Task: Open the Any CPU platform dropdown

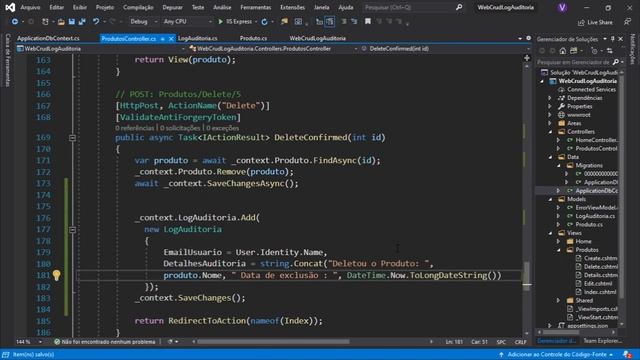Action: (187, 22)
